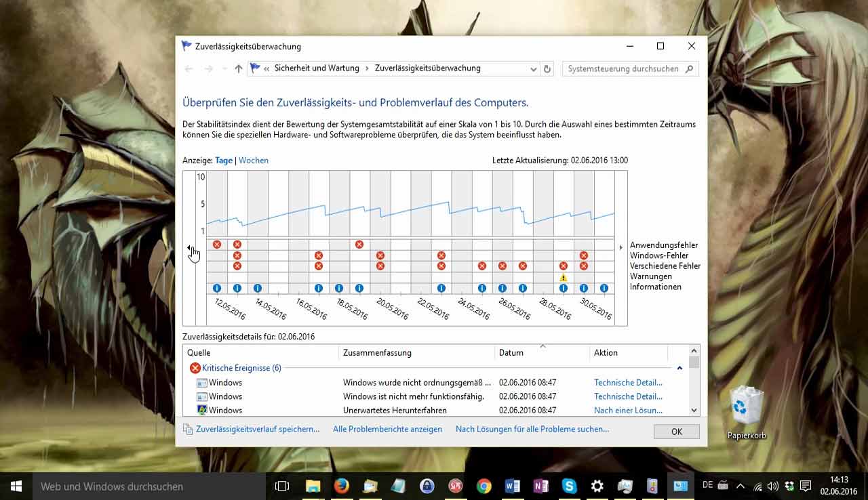The image size is (868, 500).
Task: Open Alle Problemberichte anzeigen
Action: coord(387,429)
